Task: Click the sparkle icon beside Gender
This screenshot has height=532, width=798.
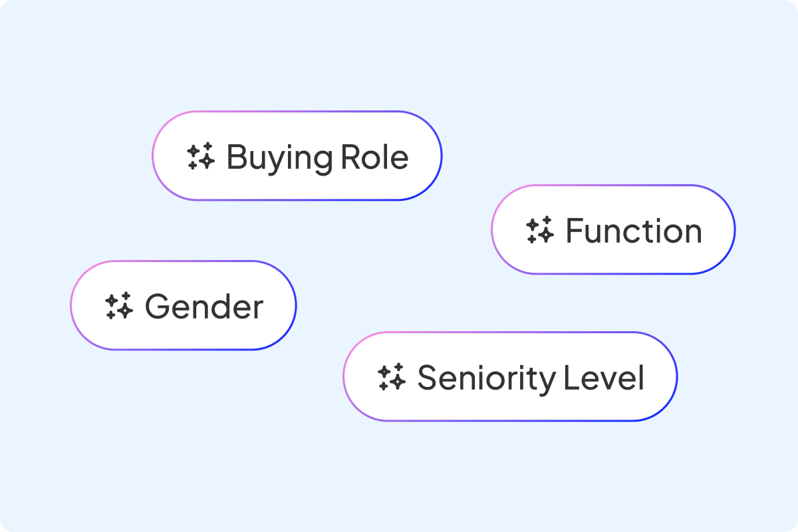Action: click(x=119, y=306)
